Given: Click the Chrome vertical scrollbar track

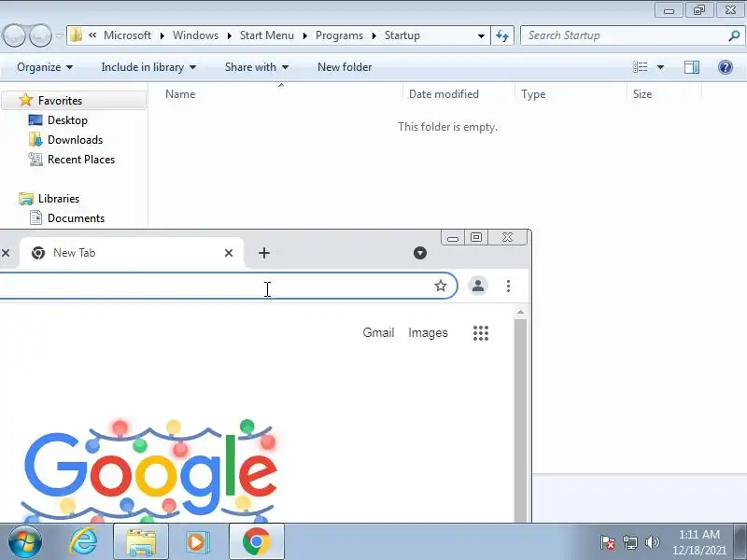Looking at the screenshot, I should pyautogui.click(x=520, y=421).
